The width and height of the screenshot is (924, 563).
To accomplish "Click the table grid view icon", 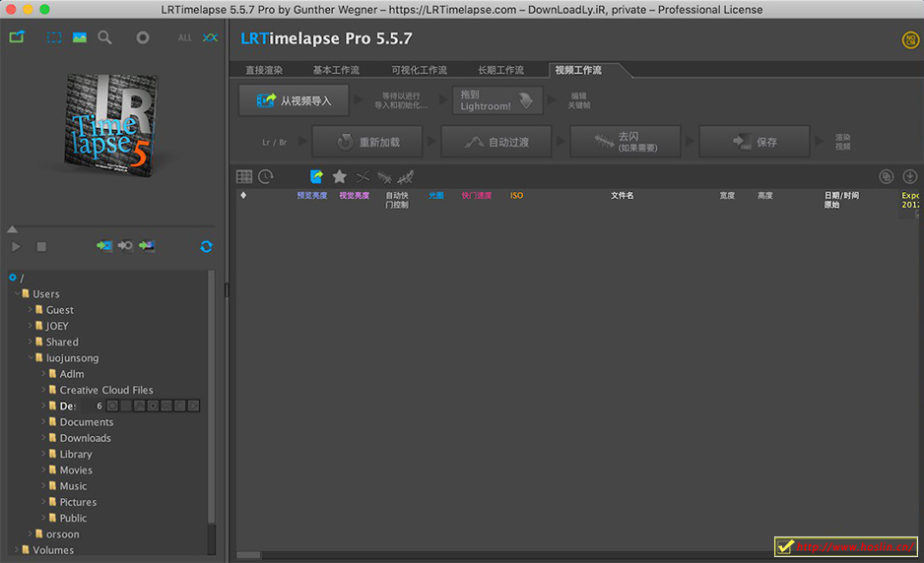I will (244, 176).
